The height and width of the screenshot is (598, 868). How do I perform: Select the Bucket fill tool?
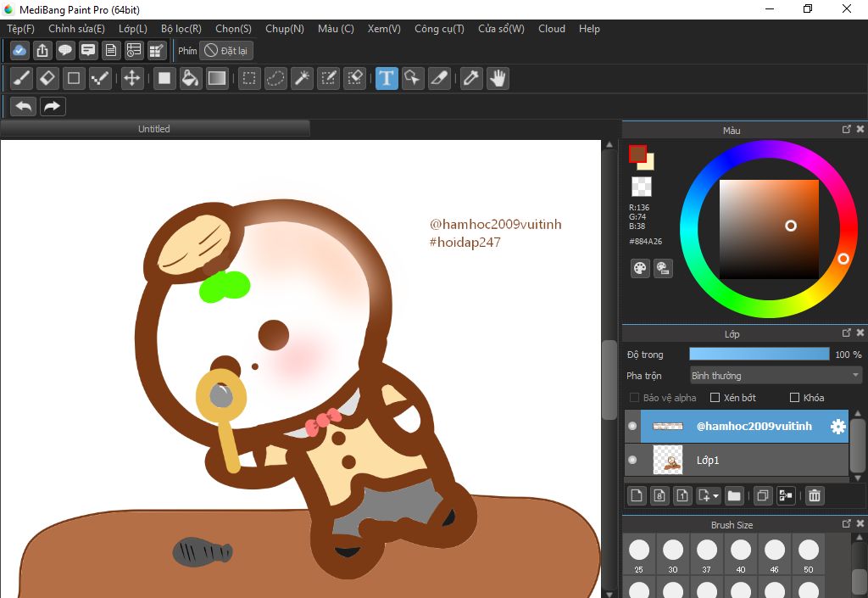(x=191, y=78)
